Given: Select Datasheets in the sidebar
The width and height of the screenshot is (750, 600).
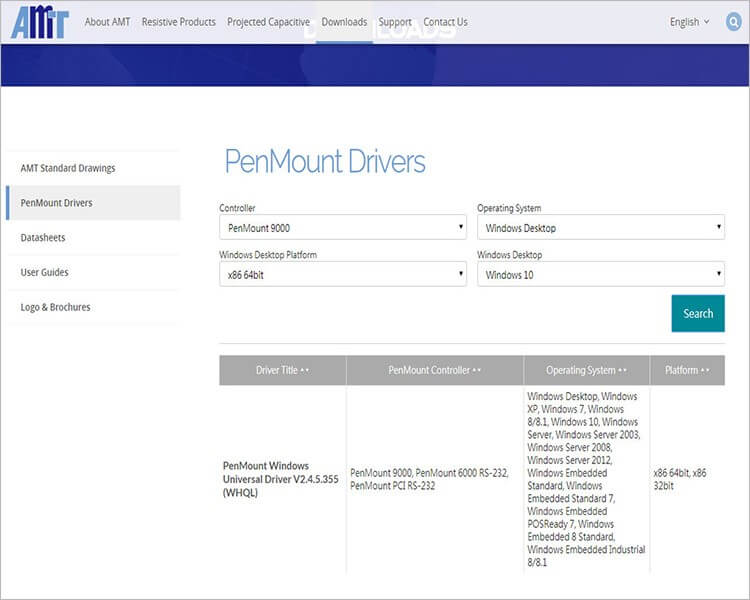Looking at the screenshot, I should pos(43,238).
